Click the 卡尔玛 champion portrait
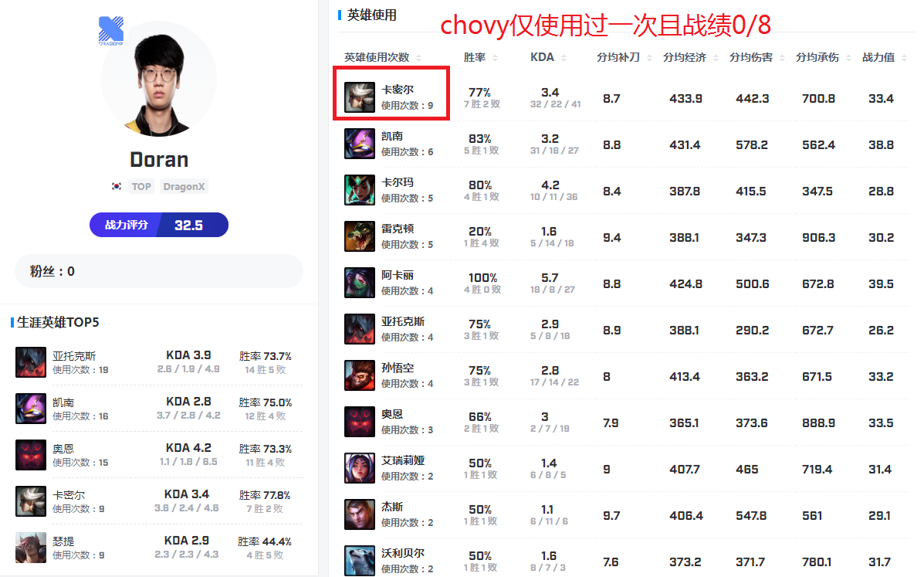Screen dimensions: 924x577 point(360,190)
